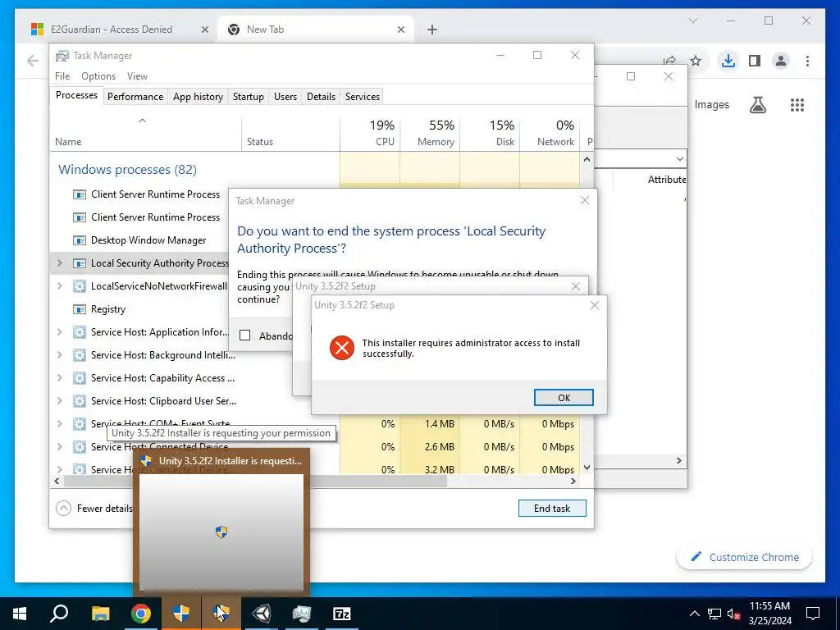
Task: Expand Service Host: Capability Access row
Action: pyautogui.click(x=59, y=378)
